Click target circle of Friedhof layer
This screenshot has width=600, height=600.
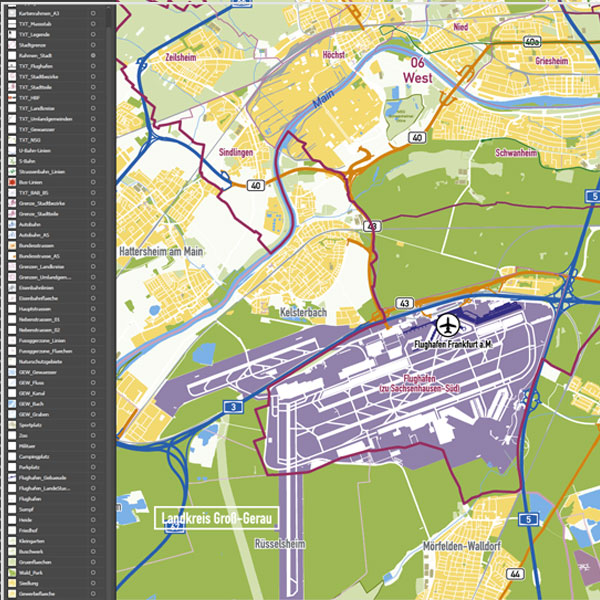click(93, 530)
